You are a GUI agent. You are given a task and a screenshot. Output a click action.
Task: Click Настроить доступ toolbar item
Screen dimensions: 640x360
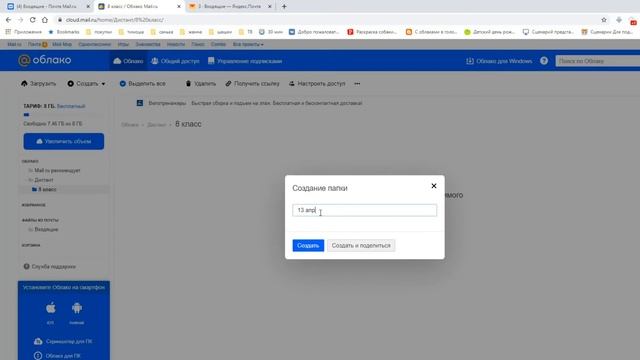click(x=317, y=83)
